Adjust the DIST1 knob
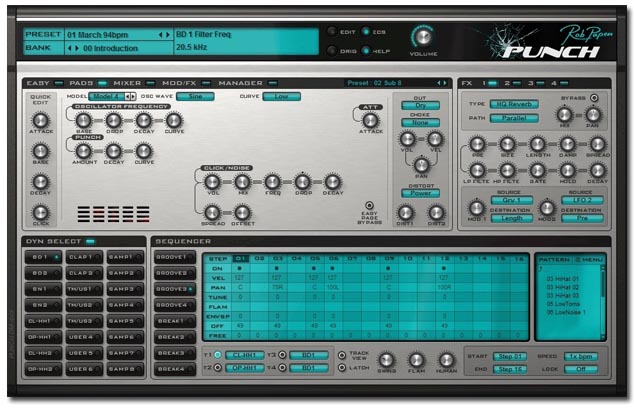The height and width of the screenshot is (408, 634). [x=405, y=213]
